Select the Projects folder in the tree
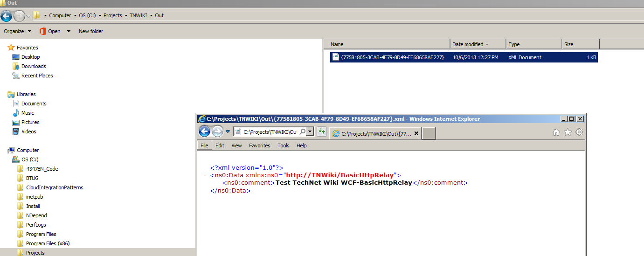Screen dimensions: 644x256 tap(35, 253)
